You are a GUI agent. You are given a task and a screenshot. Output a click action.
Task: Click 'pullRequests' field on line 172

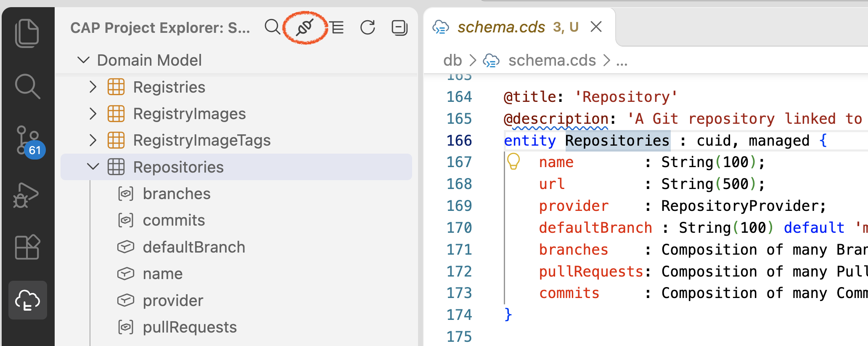[591, 271]
